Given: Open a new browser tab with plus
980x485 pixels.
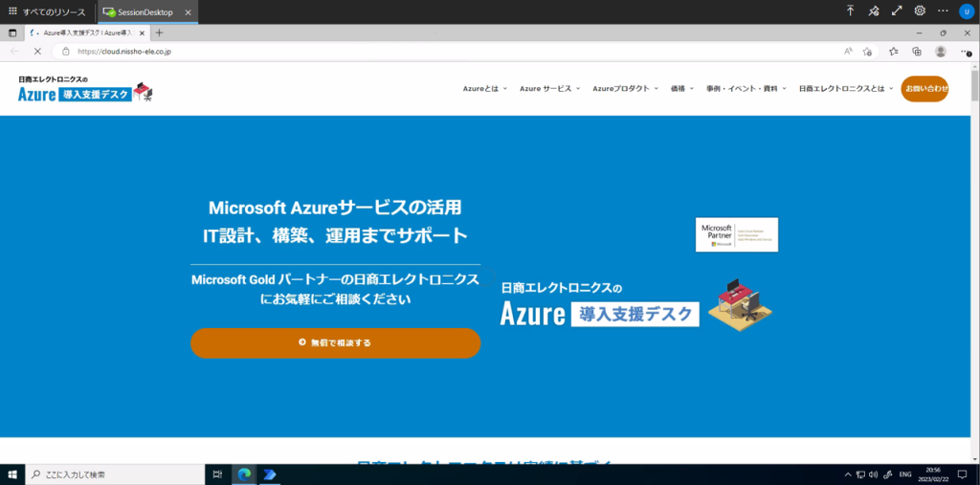Looking at the screenshot, I should [159, 33].
